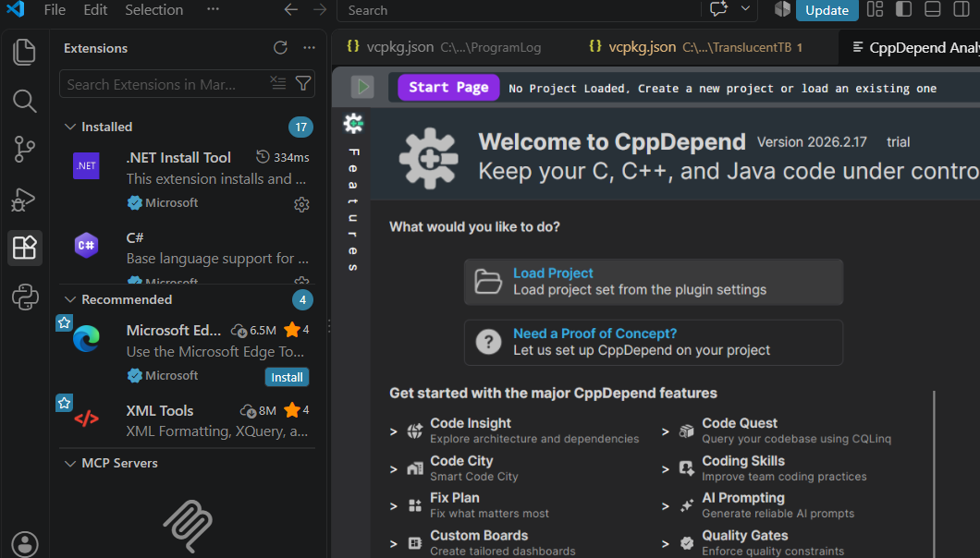Toggle bottom panel visibility

(x=933, y=9)
